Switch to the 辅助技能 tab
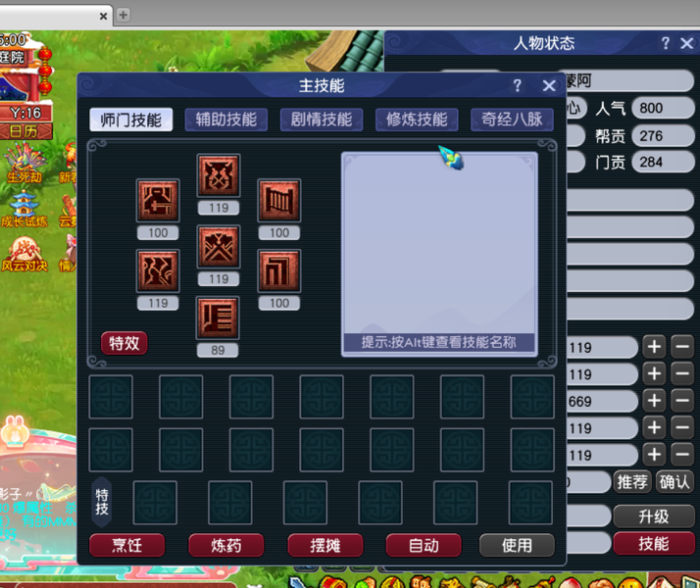This screenshot has height=588, width=700. [225, 120]
